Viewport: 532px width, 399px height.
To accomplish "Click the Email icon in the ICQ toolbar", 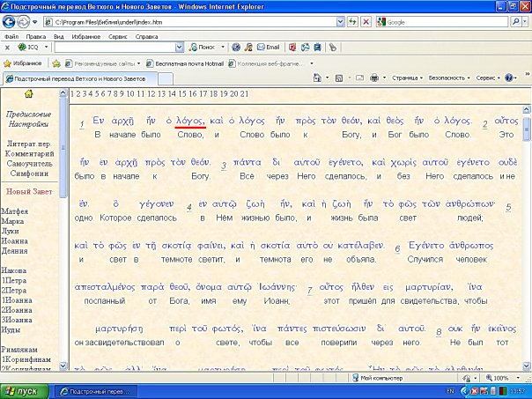I will click(x=265, y=47).
